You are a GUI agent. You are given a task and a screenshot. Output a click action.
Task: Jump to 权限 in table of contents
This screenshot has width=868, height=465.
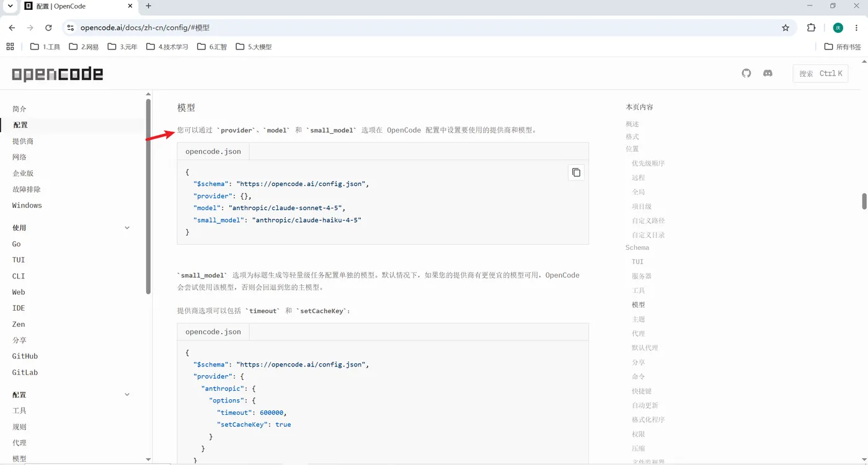[x=639, y=434]
